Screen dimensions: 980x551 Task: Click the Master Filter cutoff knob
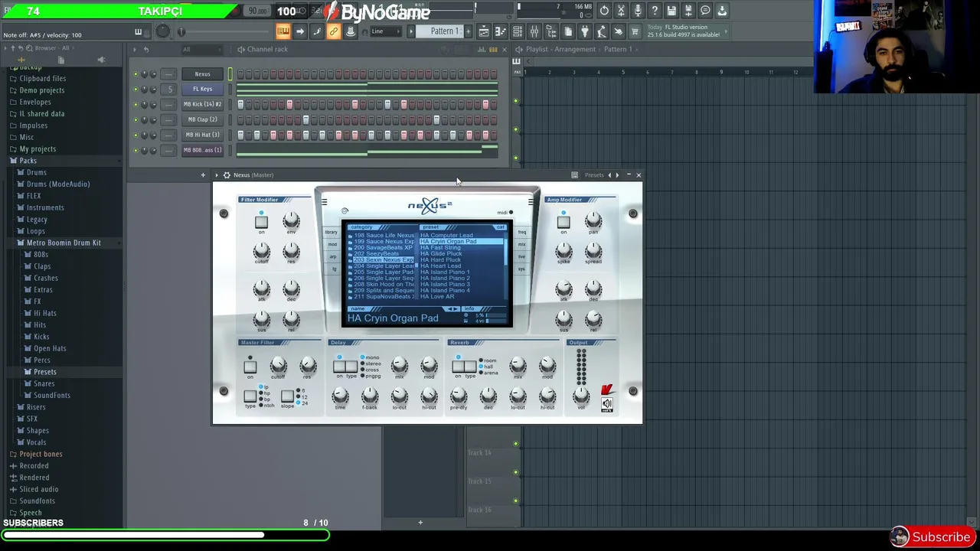278,365
